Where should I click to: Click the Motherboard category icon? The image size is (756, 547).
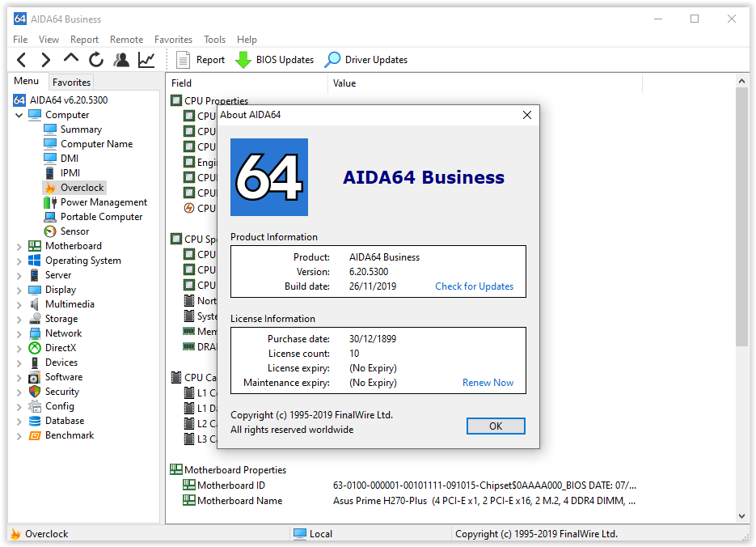(35, 246)
